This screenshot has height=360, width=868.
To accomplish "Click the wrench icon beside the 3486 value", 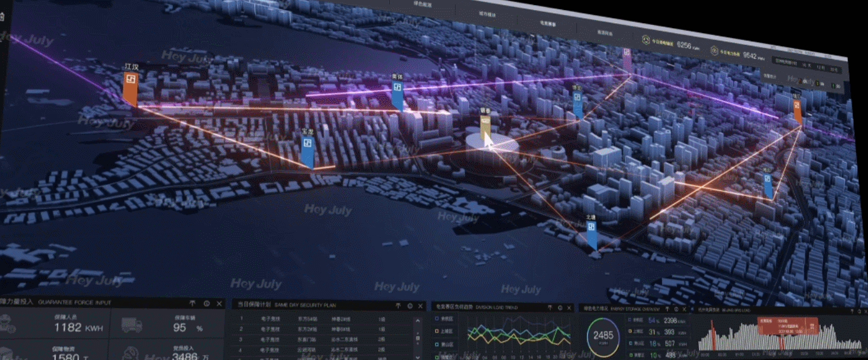I will click(x=131, y=354).
